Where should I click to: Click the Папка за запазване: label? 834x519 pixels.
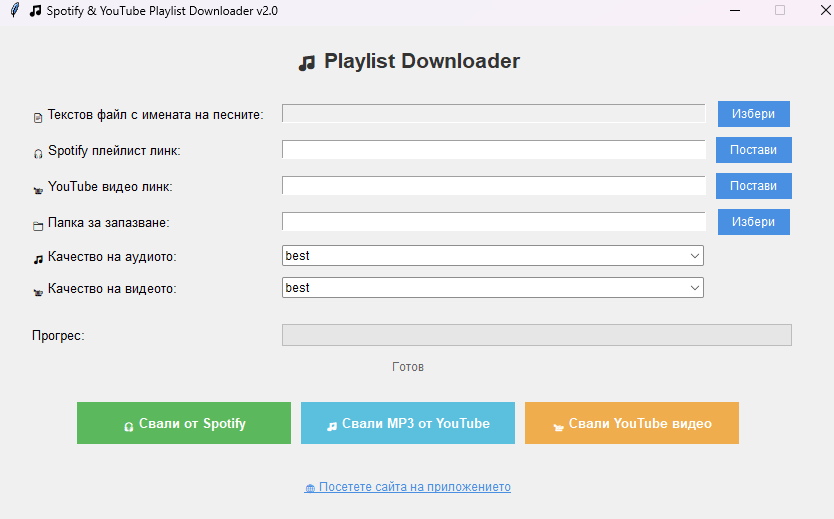tap(109, 223)
